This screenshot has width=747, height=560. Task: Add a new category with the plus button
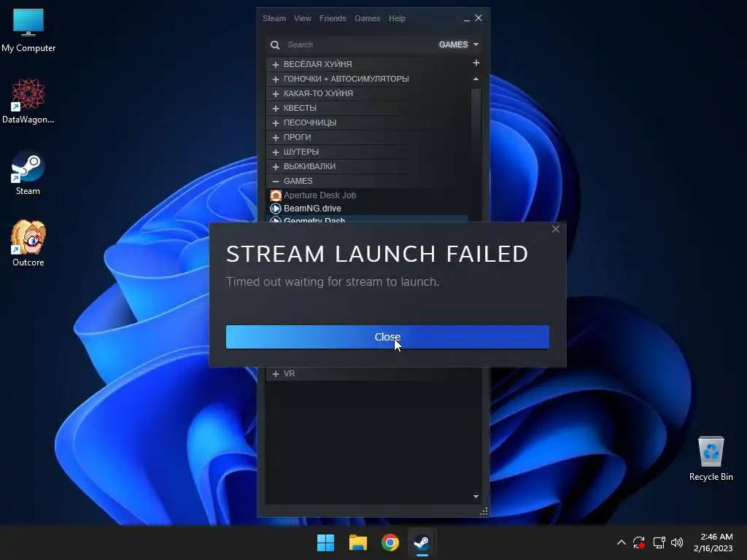[476, 63]
